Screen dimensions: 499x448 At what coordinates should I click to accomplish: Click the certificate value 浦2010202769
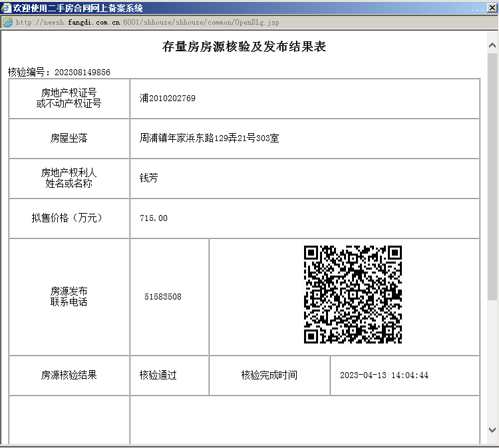(x=168, y=98)
